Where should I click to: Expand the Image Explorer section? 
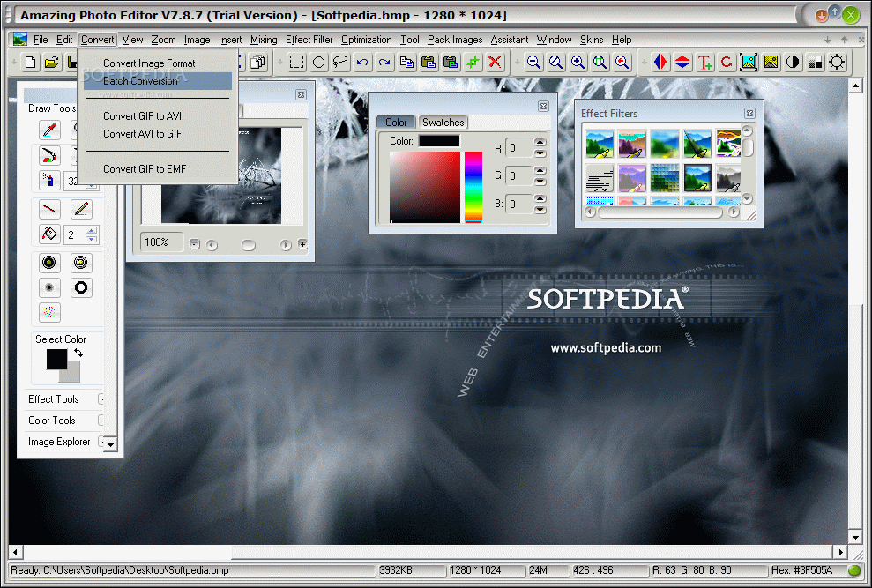tap(101, 441)
